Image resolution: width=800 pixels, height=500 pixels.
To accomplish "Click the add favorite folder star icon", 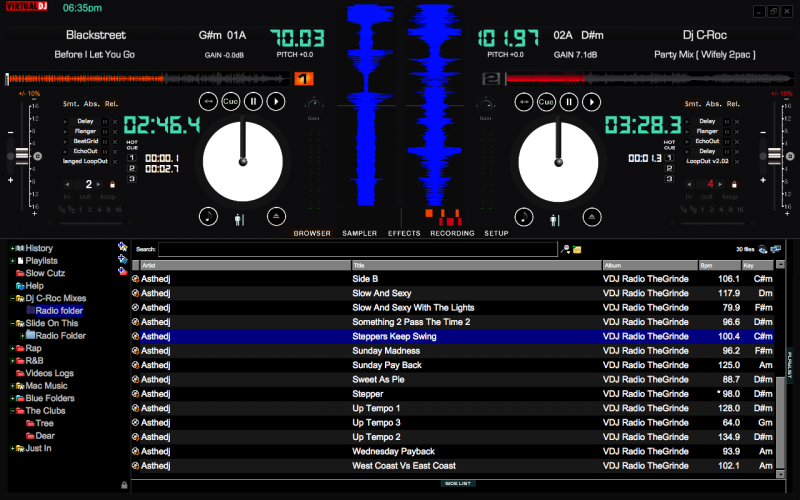I will pyautogui.click(x=122, y=247).
